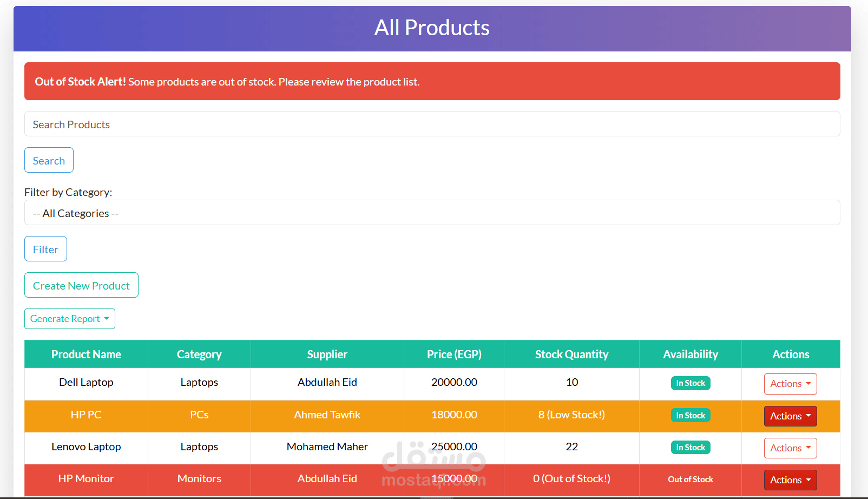This screenshot has height=499, width=868.
Task: Open Actions dropdown for HP PC
Action: (x=790, y=416)
